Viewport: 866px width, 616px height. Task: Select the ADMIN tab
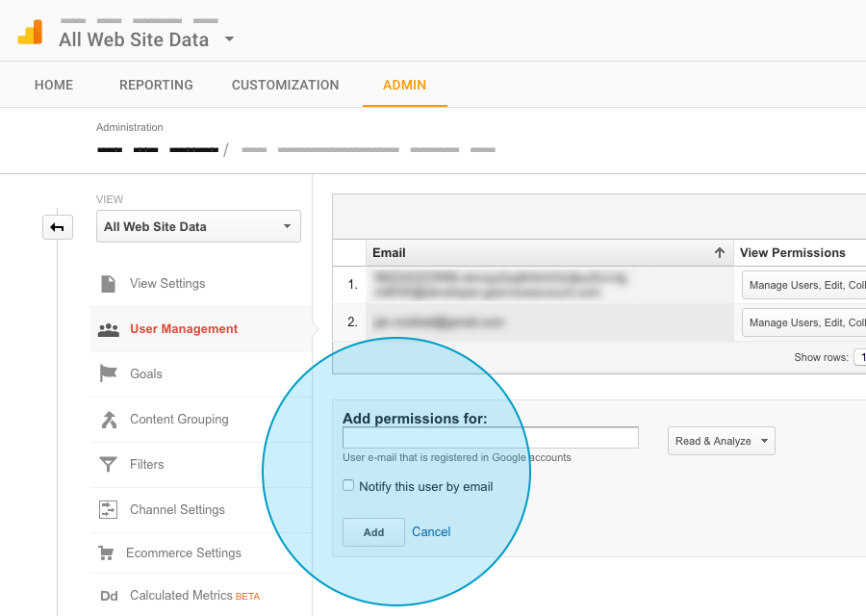(405, 85)
